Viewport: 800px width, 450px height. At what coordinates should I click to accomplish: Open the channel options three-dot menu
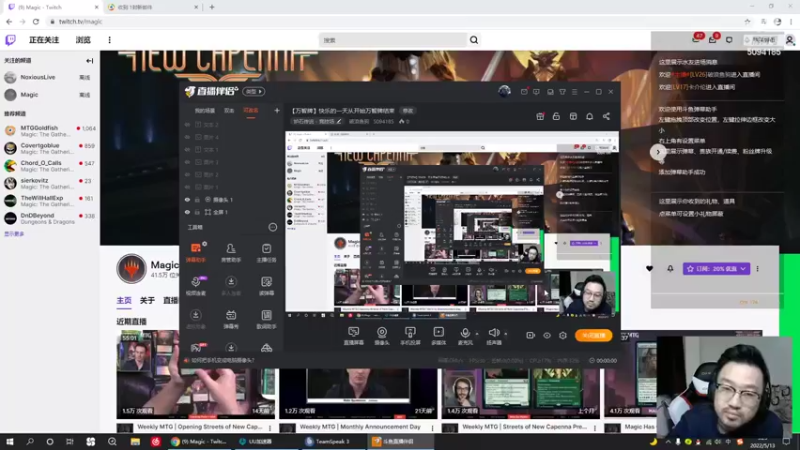(x=758, y=268)
